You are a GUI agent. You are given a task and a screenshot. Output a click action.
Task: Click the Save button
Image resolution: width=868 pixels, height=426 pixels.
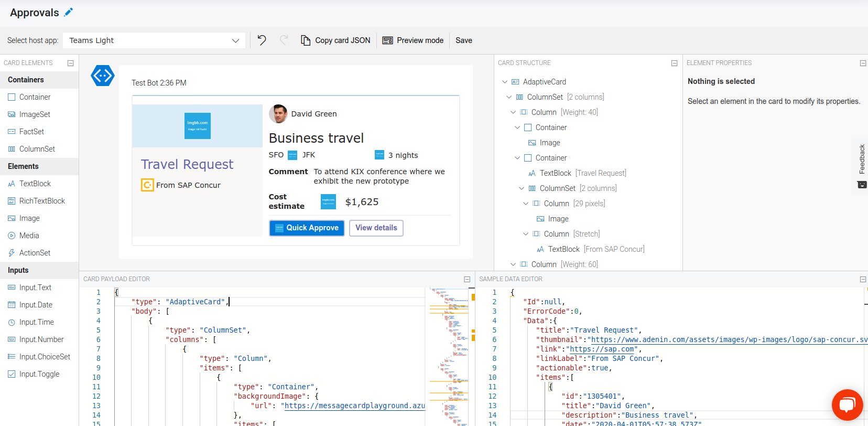click(464, 40)
